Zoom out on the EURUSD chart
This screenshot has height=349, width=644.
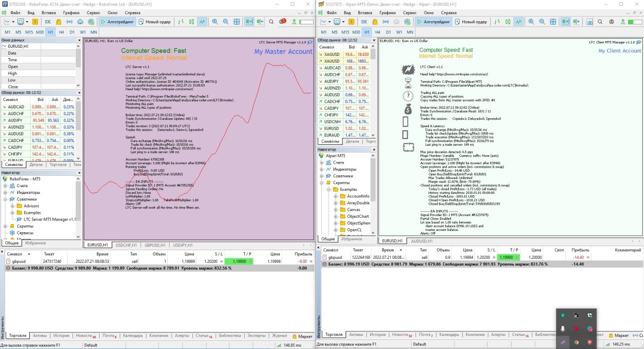point(226,21)
